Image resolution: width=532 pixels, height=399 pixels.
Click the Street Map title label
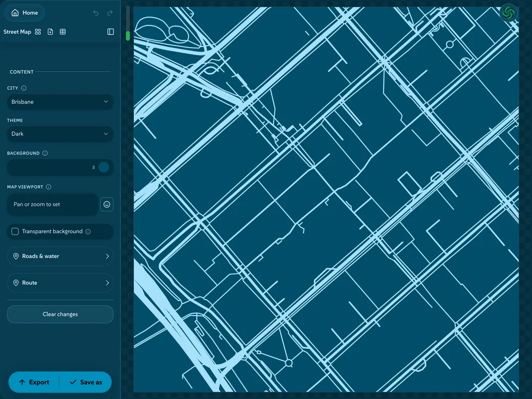pyautogui.click(x=17, y=32)
